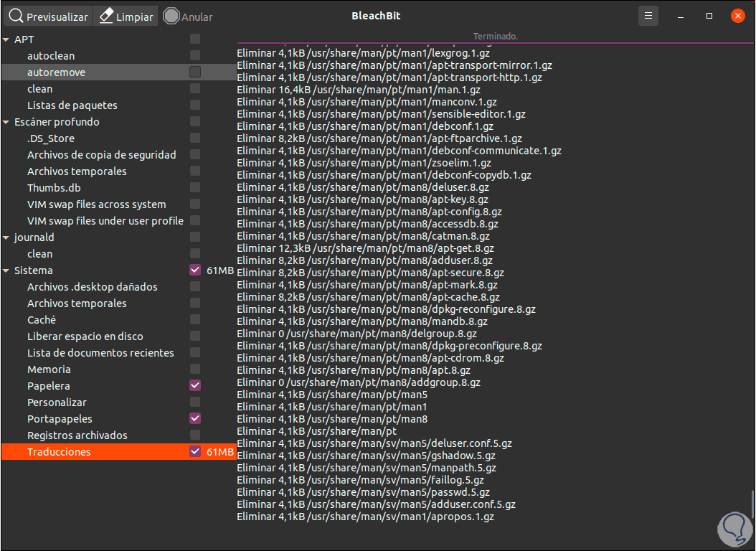This screenshot has height=551, width=756.
Task: Enable the Registros archivados checkbox
Action: [x=195, y=435]
